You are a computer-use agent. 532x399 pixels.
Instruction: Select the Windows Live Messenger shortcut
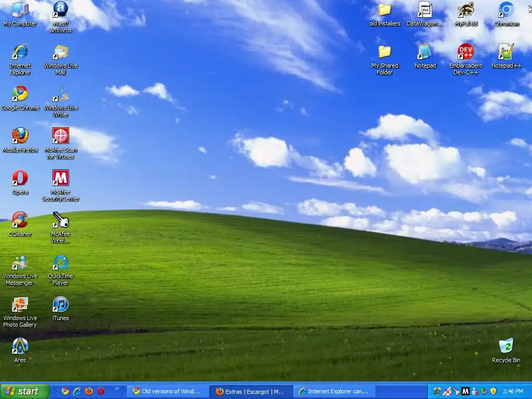point(20,270)
